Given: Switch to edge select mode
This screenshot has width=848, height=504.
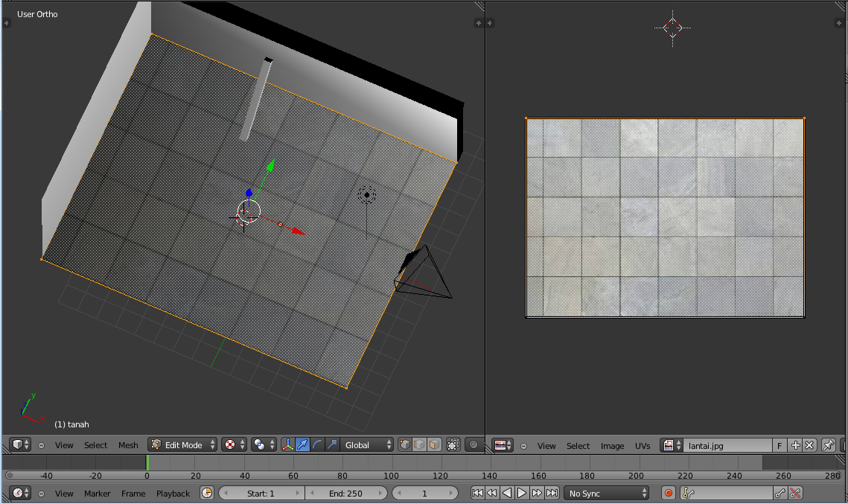Looking at the screenshot, I should click(419, 444).
